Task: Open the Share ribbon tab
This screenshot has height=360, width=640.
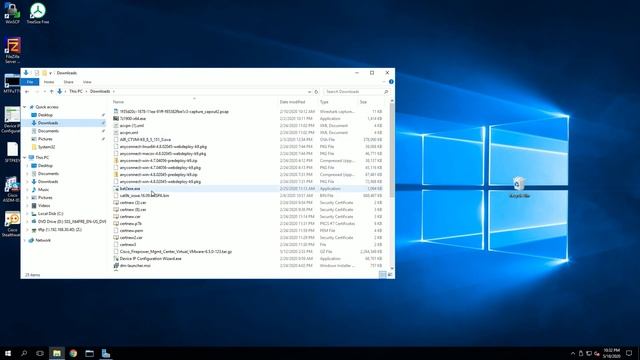Action: tap(69, 82)
